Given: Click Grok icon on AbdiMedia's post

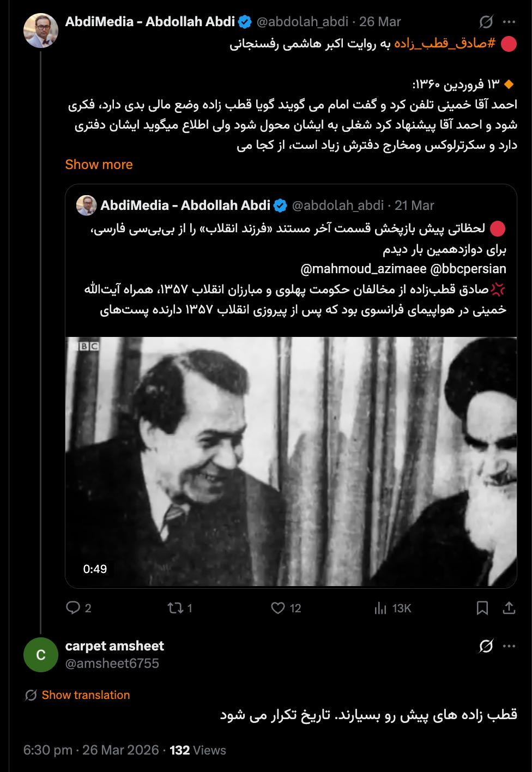Looking at the screenshot, I should pos(486,22).
